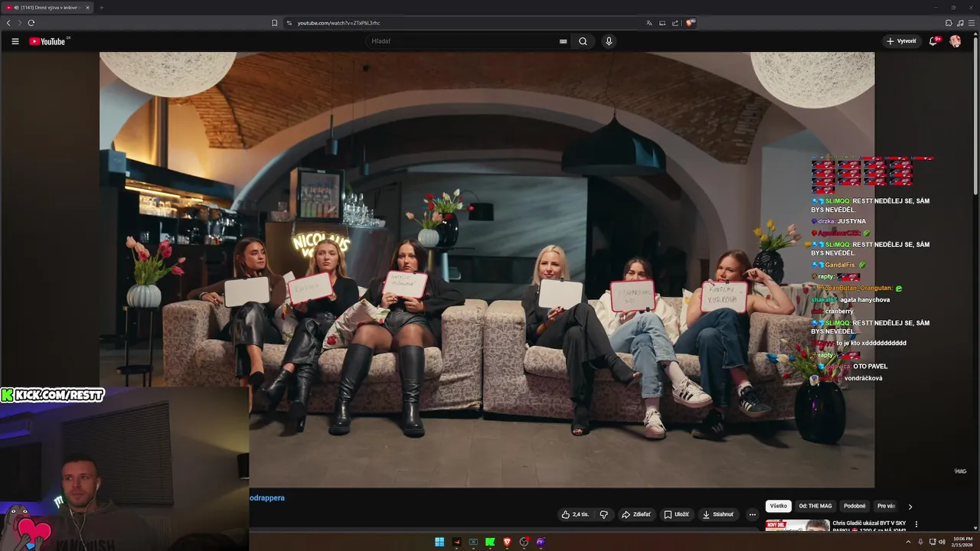Go back with browser back arrow
This screenshot has height=551, width=980.
(8, 23)
